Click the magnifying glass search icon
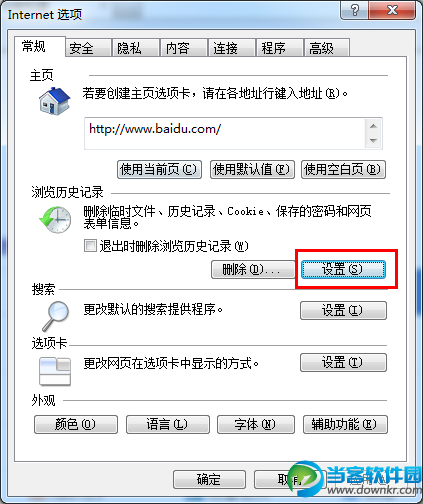 56,316
